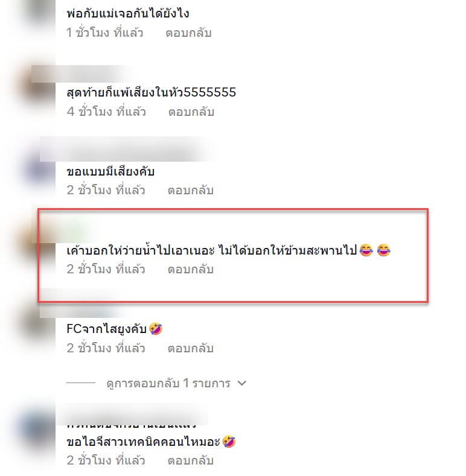Screen dimensions: 466x476
Task: Reply to the "สุดท้ายก็แพ้เสียงในหัว5555555" comment
Action: click(x=191, y=112)
